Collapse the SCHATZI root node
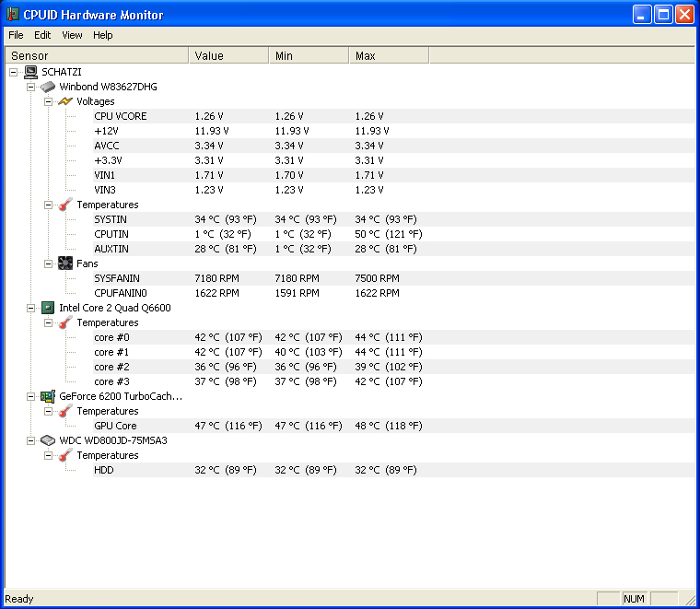The width and height of the screenshot is (700, 609). 14,72
